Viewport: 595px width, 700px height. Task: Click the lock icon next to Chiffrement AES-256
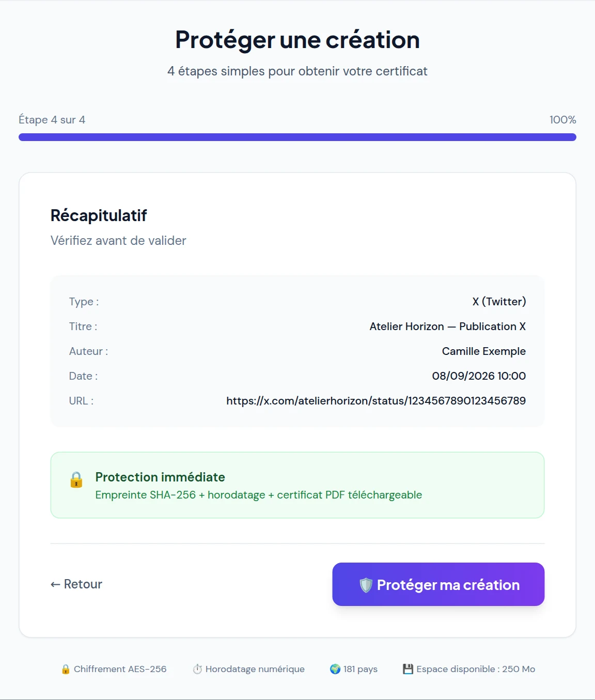66,669
